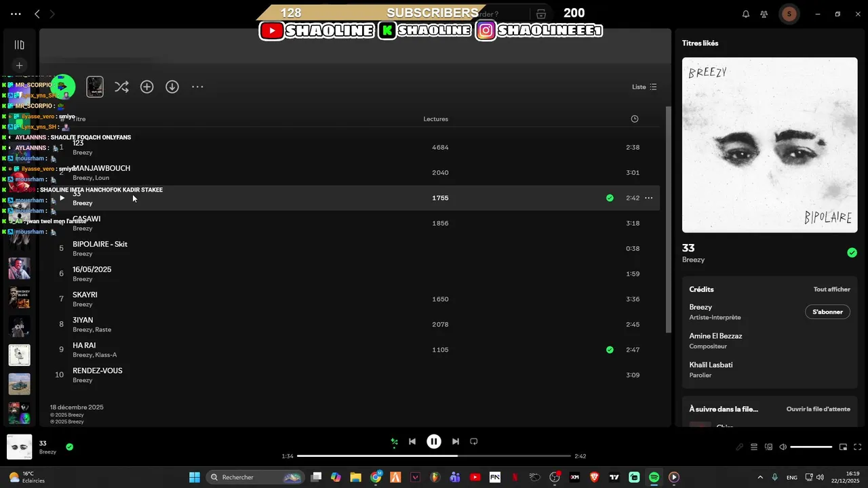868x488 pixels.
Task: Toggle liked checkmark on HA RAI row
Action: coord(610,350)
